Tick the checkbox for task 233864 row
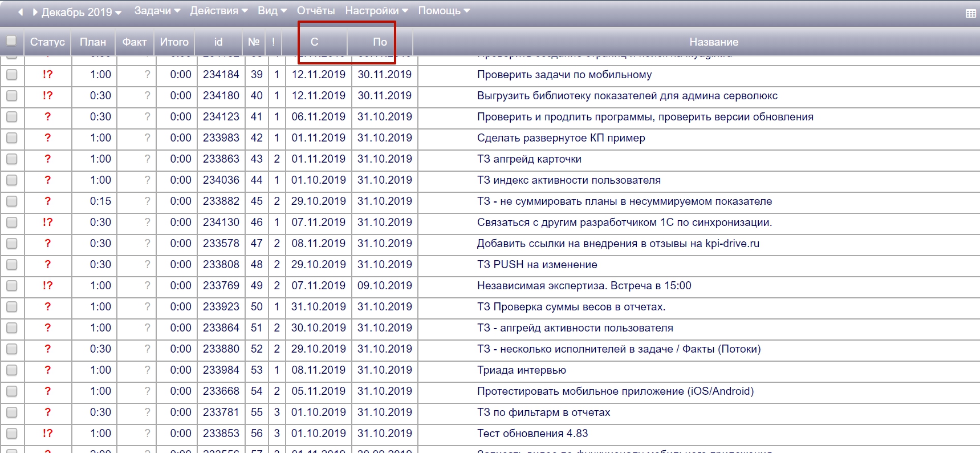The image size is (980, 453). click(x=11, y=328)
